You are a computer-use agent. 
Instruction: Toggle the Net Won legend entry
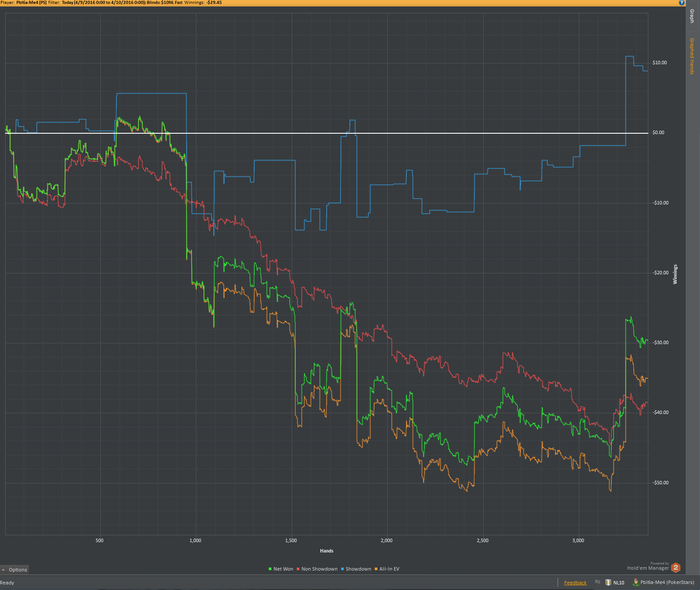[x=281, y=569]
